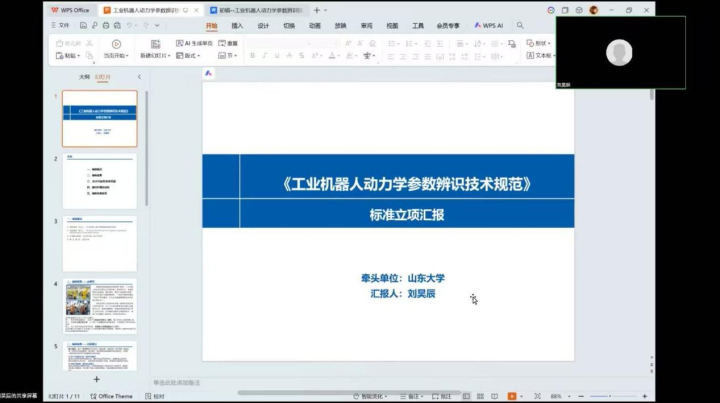
Task: Increase font size A+ icon
Action: coord(348,43)
